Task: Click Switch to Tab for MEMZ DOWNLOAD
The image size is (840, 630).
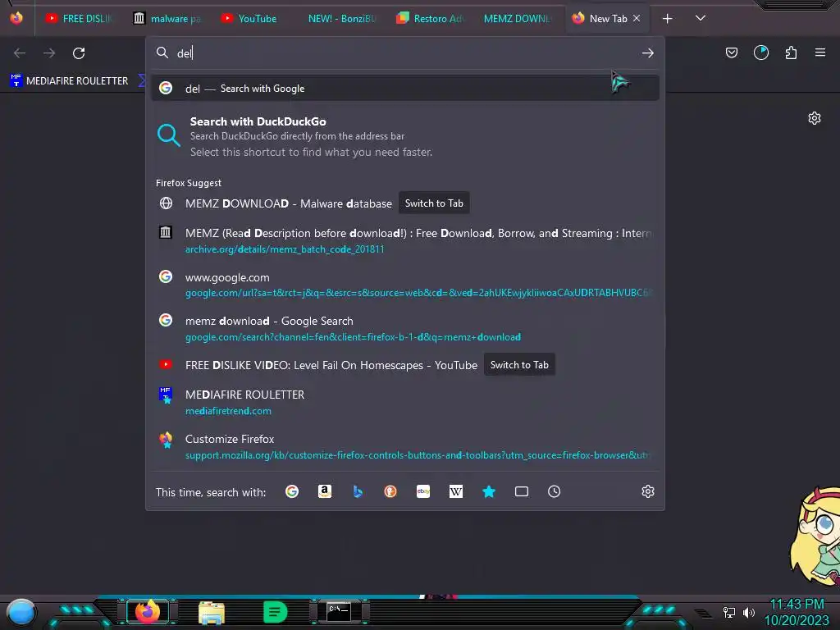Action: [x=434, y=203]
